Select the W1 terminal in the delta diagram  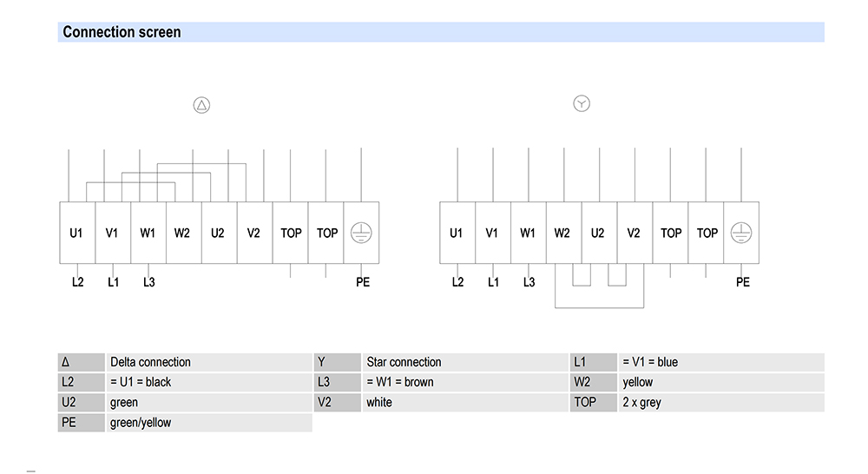(148, 233)
